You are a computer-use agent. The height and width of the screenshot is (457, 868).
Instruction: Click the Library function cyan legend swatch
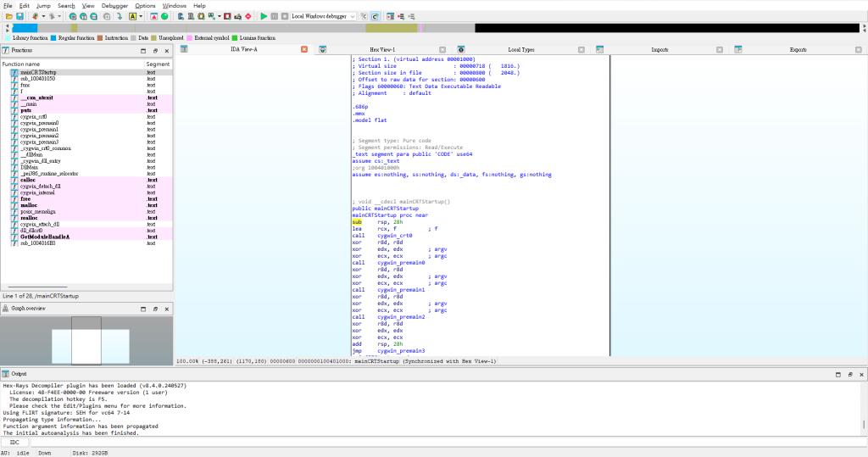[8, 37]
